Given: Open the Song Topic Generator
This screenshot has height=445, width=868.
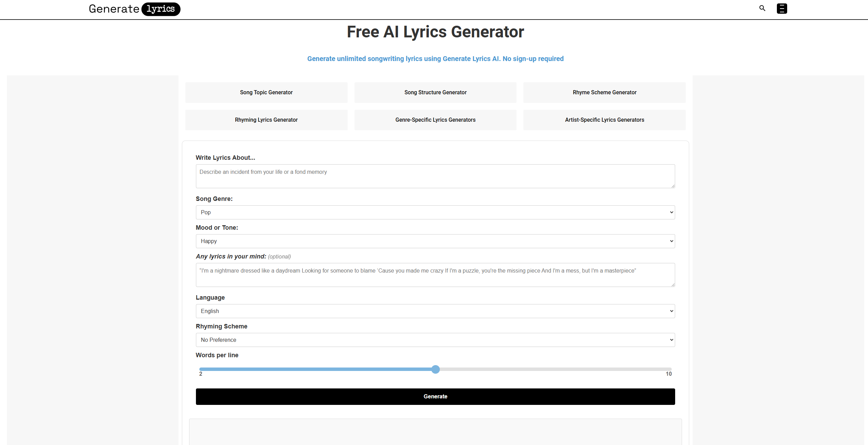Looking at the screenshot, I should pyautogui.click(x=266, y=92).
